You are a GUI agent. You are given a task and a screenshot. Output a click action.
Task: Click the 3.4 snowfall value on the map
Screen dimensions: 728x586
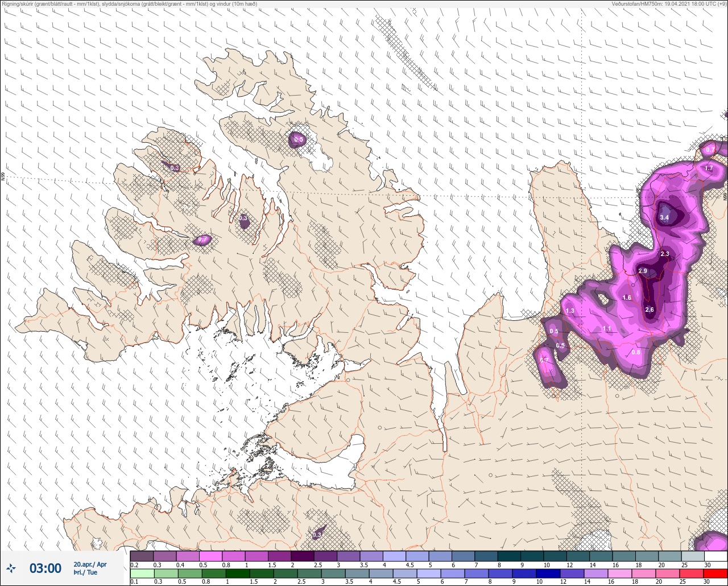click(664, 217)
